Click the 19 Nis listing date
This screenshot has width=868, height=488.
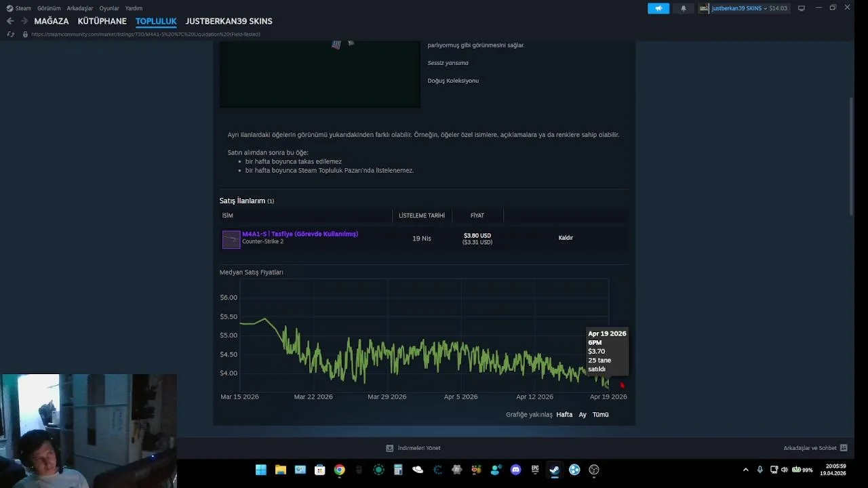pyautogui.click(x=422, y=239)
